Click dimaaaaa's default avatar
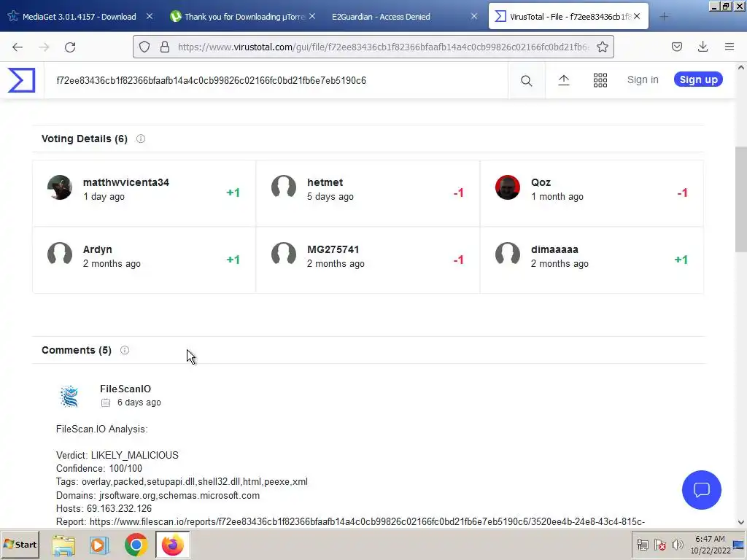This screenshot has height=560, width=747. pos(508,254)
